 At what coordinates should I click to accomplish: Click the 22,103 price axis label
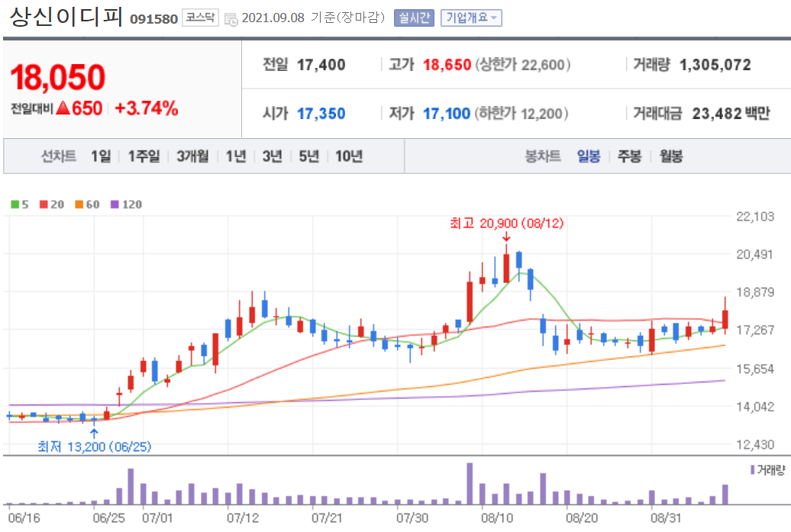coord(755,217)
